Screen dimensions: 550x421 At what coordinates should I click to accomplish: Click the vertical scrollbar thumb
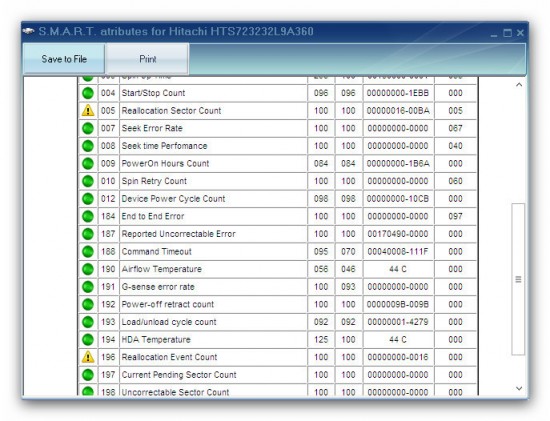[x=518, y=279]
